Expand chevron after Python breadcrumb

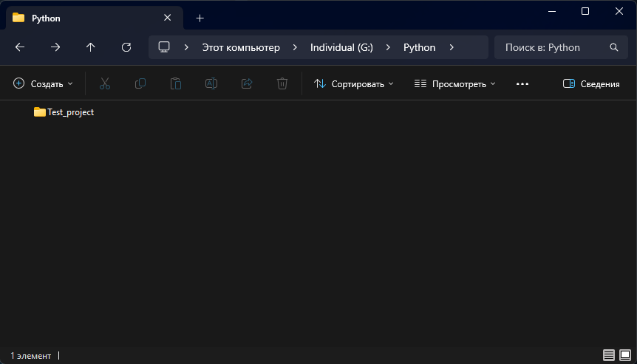[452, 47]
